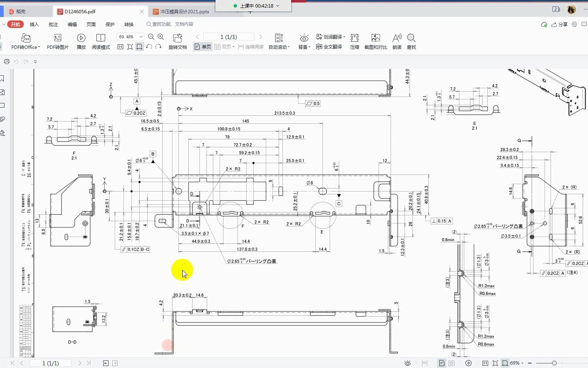
Task: Click the redo arrow in quick access bar
Action: (x=26, y=62)
